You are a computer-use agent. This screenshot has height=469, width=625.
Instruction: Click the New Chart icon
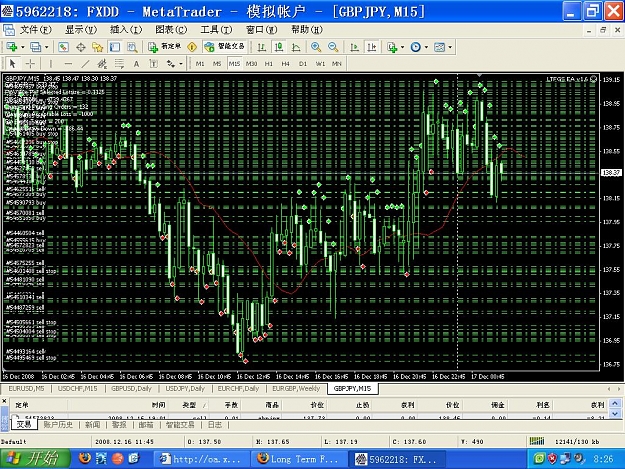12,47
